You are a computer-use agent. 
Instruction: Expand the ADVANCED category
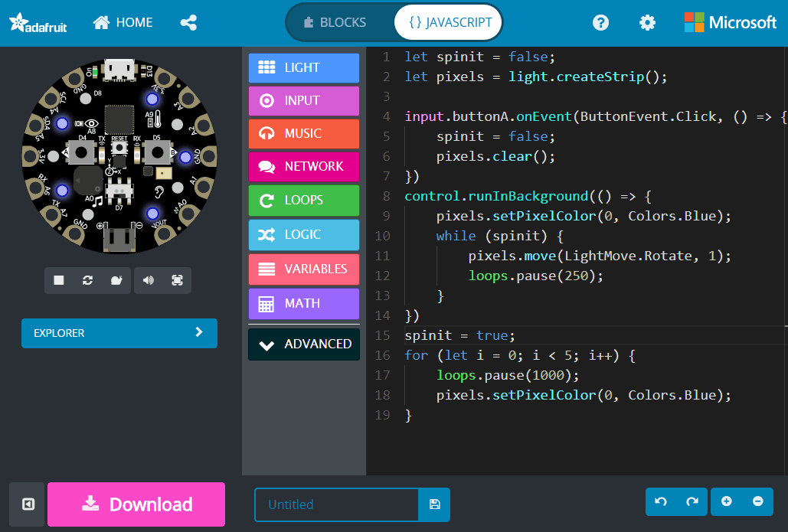(303, 344)
